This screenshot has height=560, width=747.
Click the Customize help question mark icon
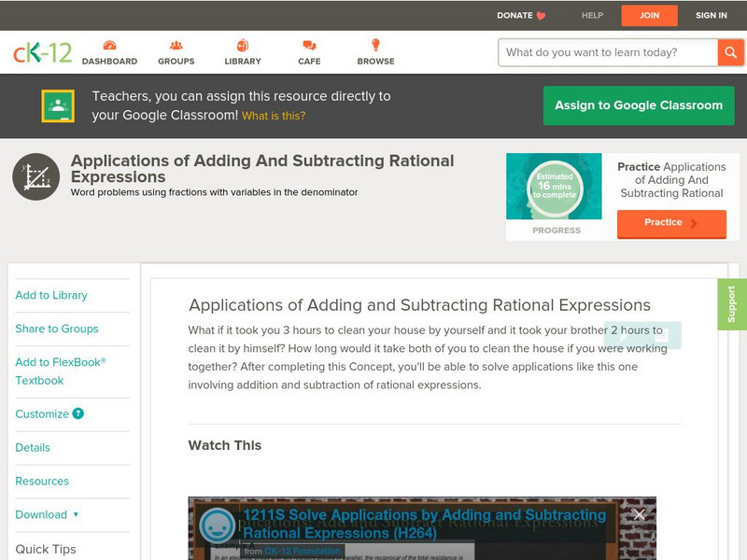pyautogui.click(x=78, y=413)
